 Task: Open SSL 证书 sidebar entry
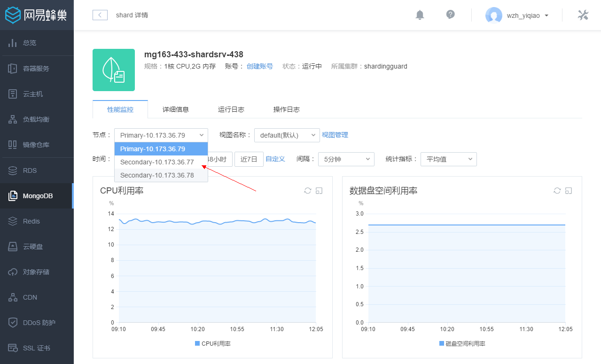click(37, 348)
